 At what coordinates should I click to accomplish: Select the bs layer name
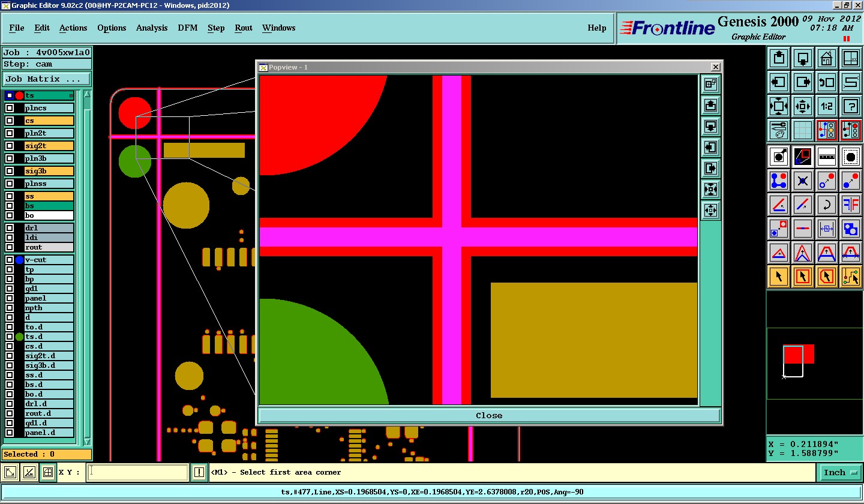point(49,206)
